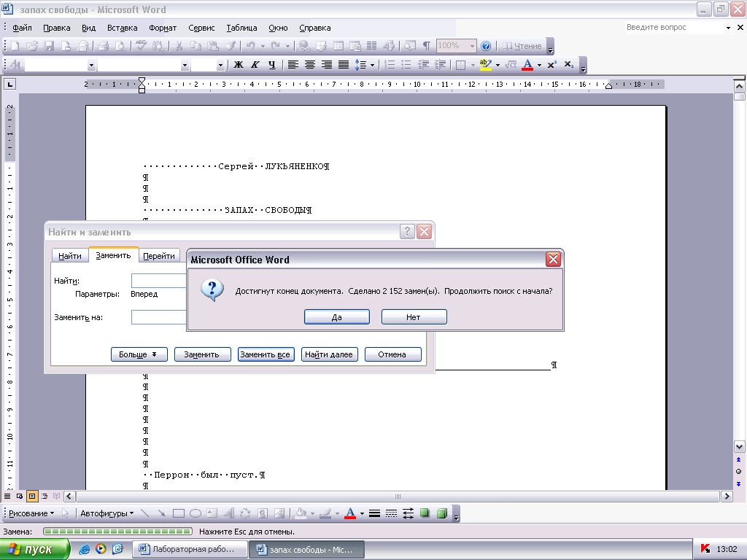
Task: Open the Рисование drawing menu
Action: (31, 513)
